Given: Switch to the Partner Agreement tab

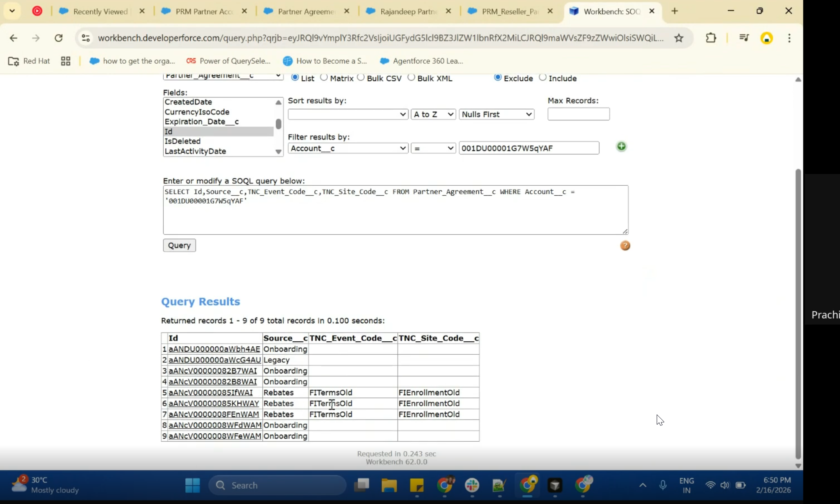Looking at the screenshot, I should tap(306, 11).
